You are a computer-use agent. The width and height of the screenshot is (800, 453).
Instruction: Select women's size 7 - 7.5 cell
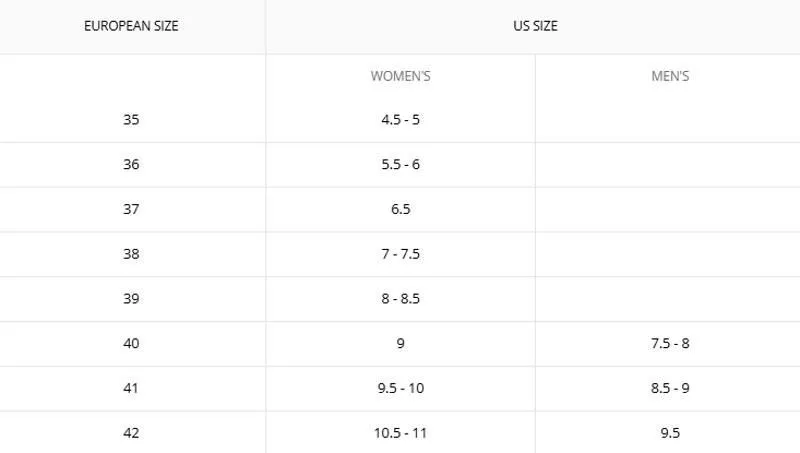point(401,254)
